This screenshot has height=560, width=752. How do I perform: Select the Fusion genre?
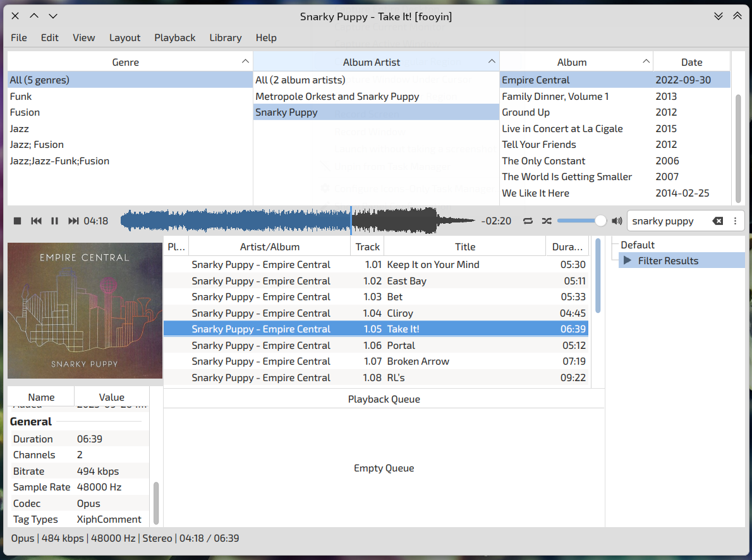[130, 113]
